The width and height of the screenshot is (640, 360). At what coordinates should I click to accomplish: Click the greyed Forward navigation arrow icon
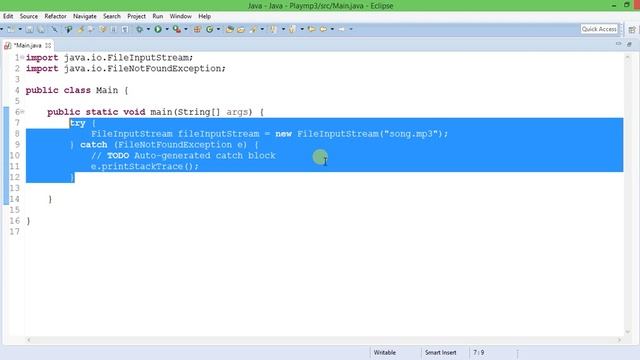click(x=342, y=29)
